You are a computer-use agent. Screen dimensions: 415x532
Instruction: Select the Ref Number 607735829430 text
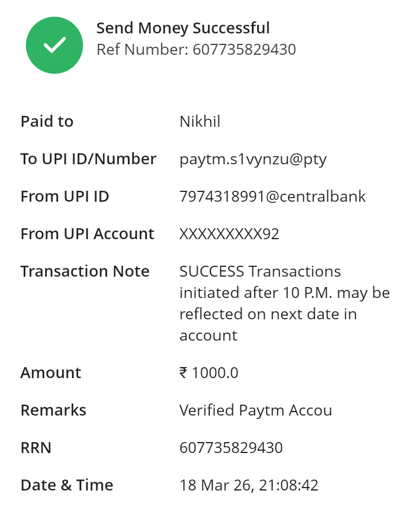(196, 50)
